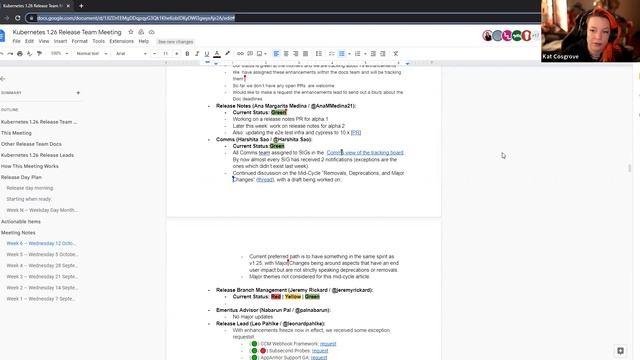The height and width of the screenshot is (360, 640).
Task: Clear formatting from selection
Action: click(x=396, y=53)
